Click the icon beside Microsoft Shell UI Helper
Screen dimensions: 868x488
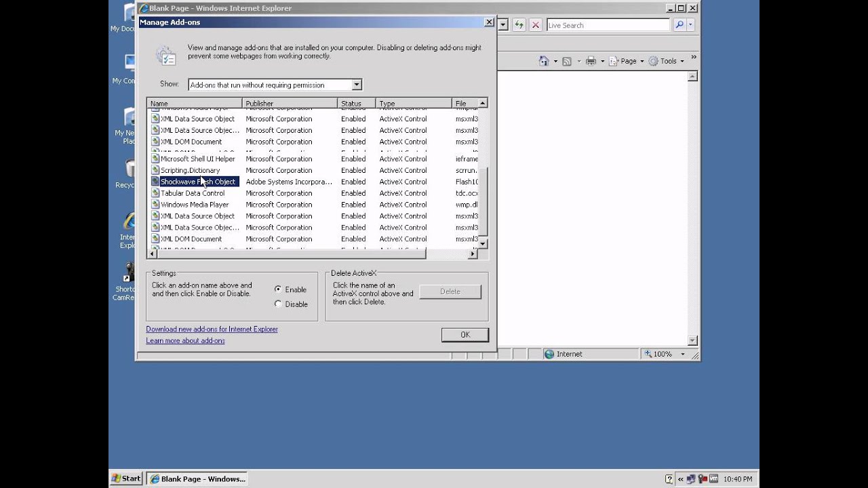tap(155, 159)
